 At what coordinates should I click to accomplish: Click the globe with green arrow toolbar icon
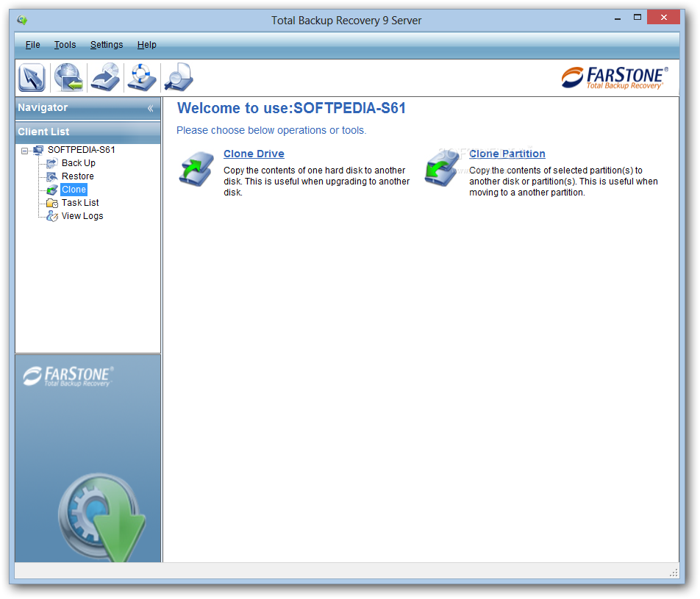68,77
